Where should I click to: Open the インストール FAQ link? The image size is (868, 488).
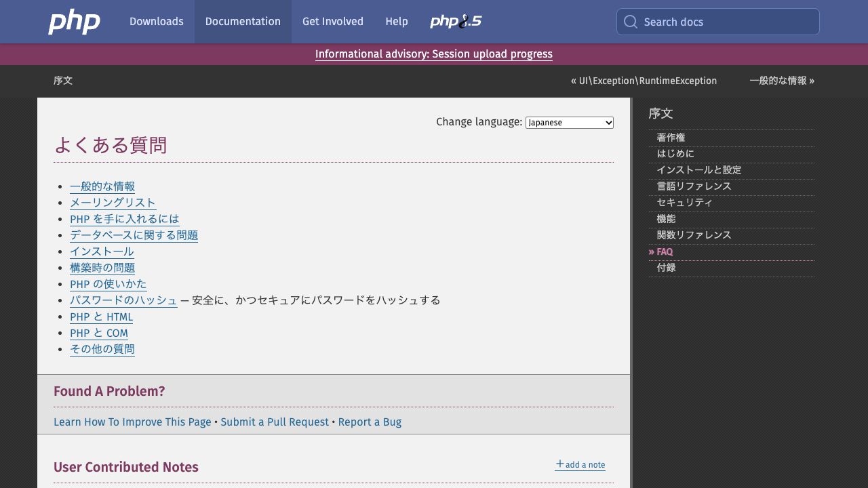click(102, 251)
